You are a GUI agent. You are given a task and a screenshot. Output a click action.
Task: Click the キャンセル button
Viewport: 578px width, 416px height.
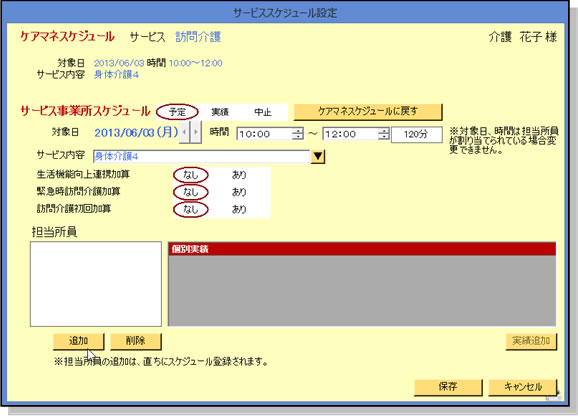(523, 387)
